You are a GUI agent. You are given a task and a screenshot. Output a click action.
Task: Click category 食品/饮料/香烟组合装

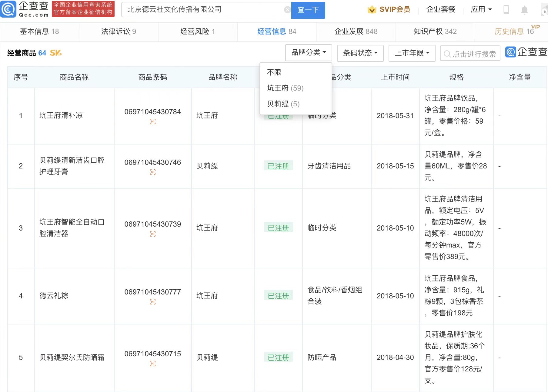click(335, 296)
